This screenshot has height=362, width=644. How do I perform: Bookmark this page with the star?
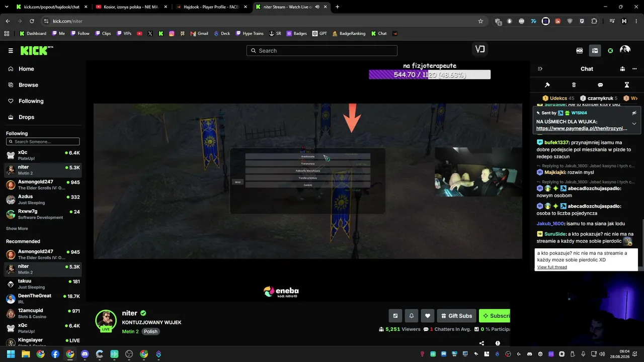tap(480, 21)
